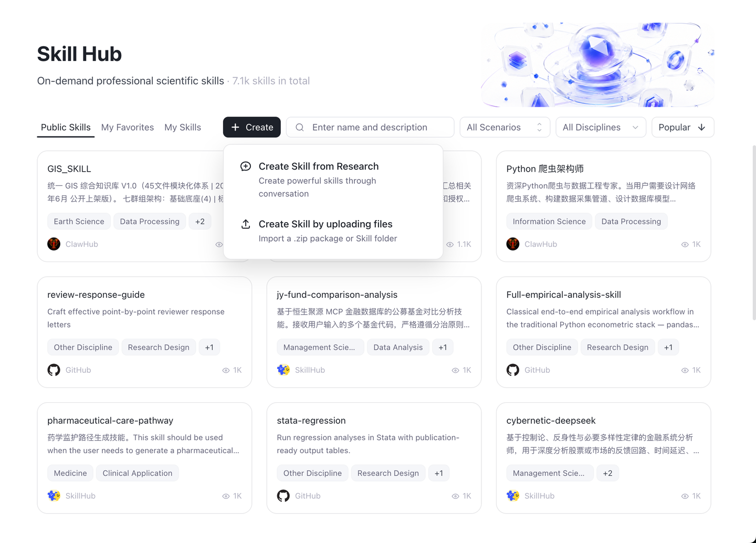Click SkillHub logo on jy-fund-comparison-analysis card
756x543 pixels.
(x=283, y=370)
